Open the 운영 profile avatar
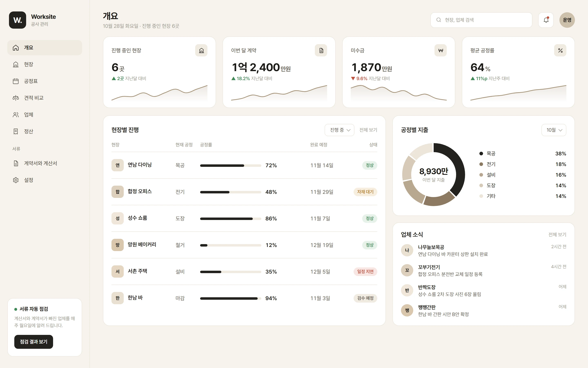 (x=567, y=20)
